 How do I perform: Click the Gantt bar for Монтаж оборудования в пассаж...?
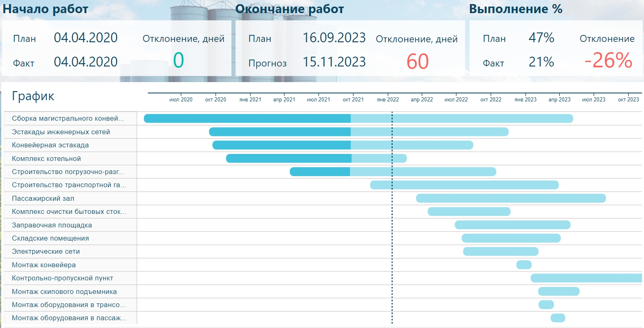pos(558,318)
